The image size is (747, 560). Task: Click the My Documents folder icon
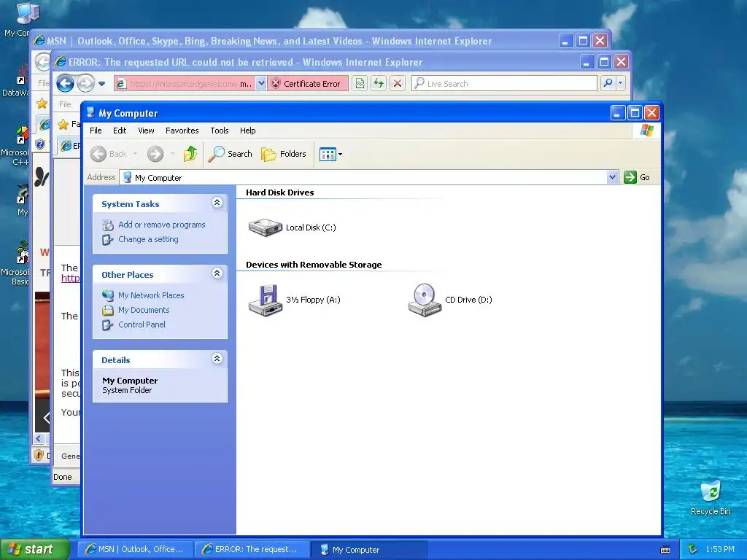(x=108, y=310)
